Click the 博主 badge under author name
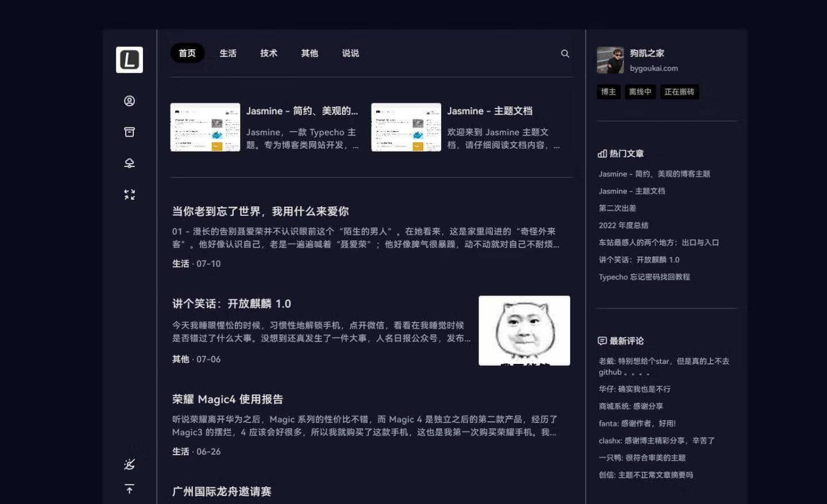Image resolution: width=827 pixels, height=504 pixels. pyautogui.click(x=608, y=92)
